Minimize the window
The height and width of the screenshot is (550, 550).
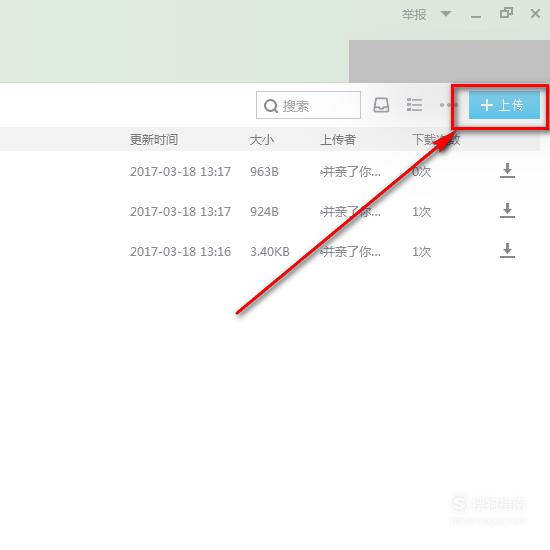pyautogui.click(x=476, y=16)
